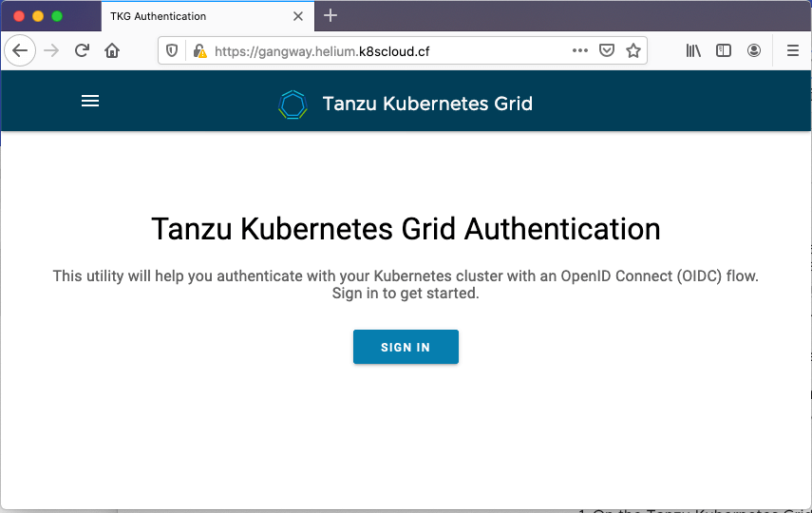Bookmark this page with the star
The width and height of the screenshot is (812, 513).
pyautogui.click(x=633, y=50)
